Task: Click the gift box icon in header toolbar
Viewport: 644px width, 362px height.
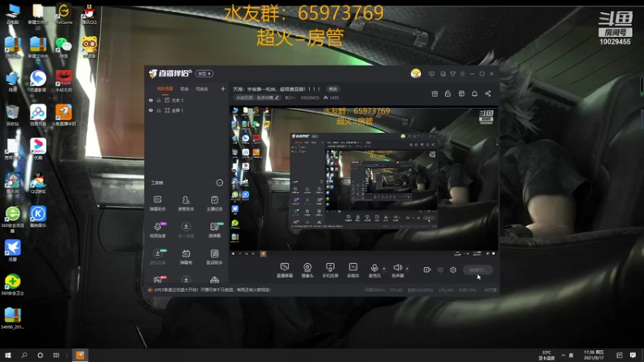Action: click(x=435, y=93)
